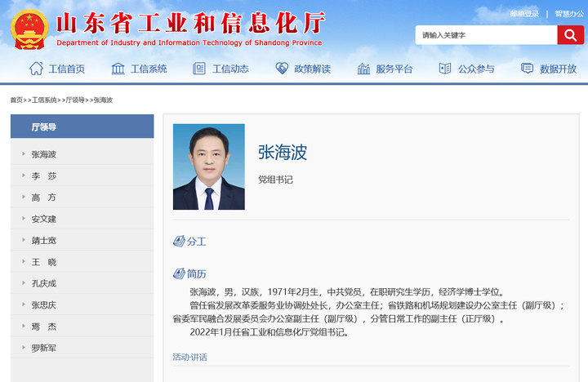
Task: Click the building icon beside 工信系统
Action: [x=118, y=69]
